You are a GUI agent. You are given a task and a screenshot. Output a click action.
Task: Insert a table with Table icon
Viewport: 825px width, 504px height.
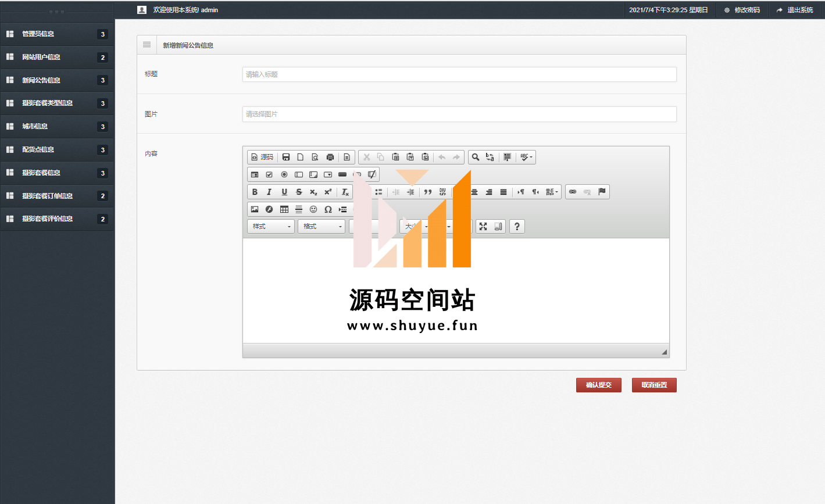pyautogui.click(x=284, y=209)
